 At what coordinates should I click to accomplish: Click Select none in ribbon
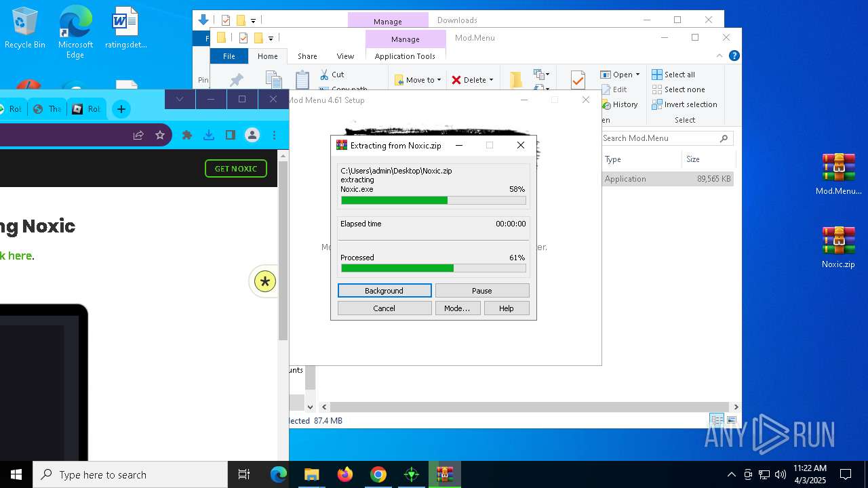coord(678,89)
